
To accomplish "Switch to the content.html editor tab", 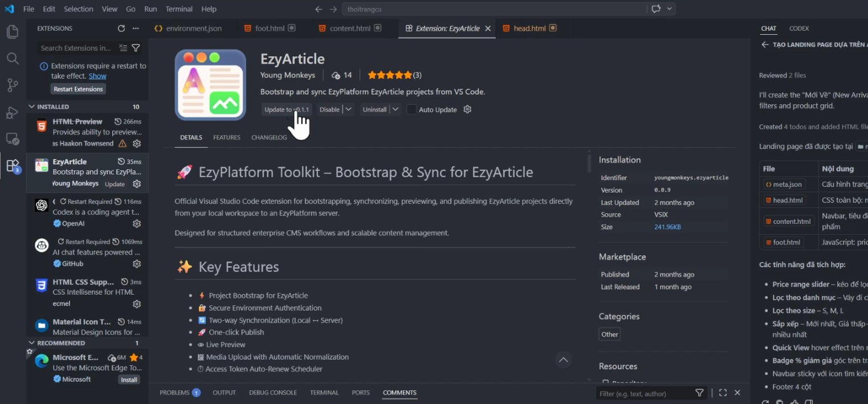I will 349,28.
